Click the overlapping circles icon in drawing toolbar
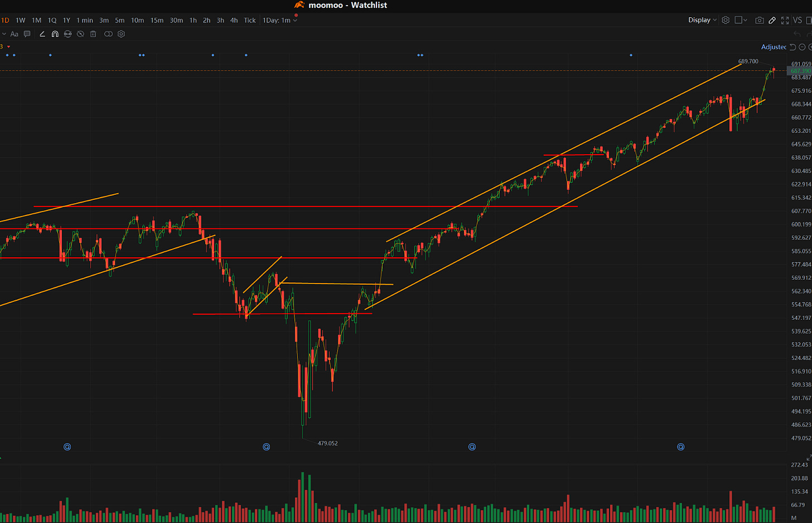Image resolution: width=812 pixels, height=523 pixels. (x=108, y=34)
